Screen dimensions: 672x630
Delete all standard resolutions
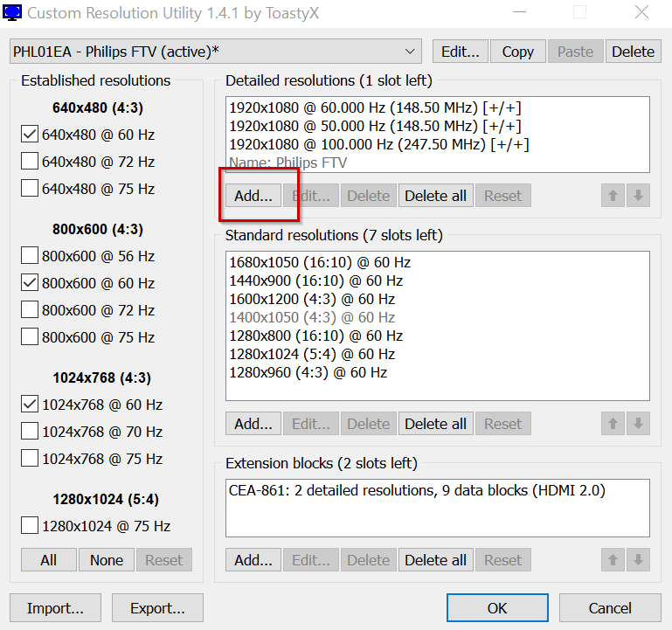[x=436, y=424]
